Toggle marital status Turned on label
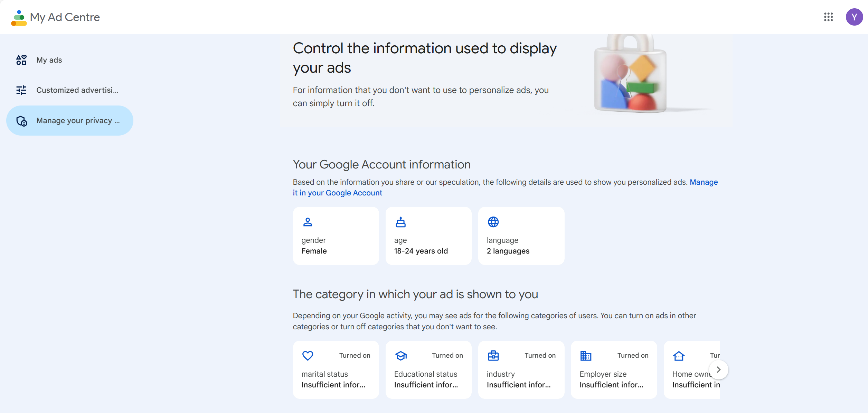Screen dimensions: 868x413 point(355,356)
